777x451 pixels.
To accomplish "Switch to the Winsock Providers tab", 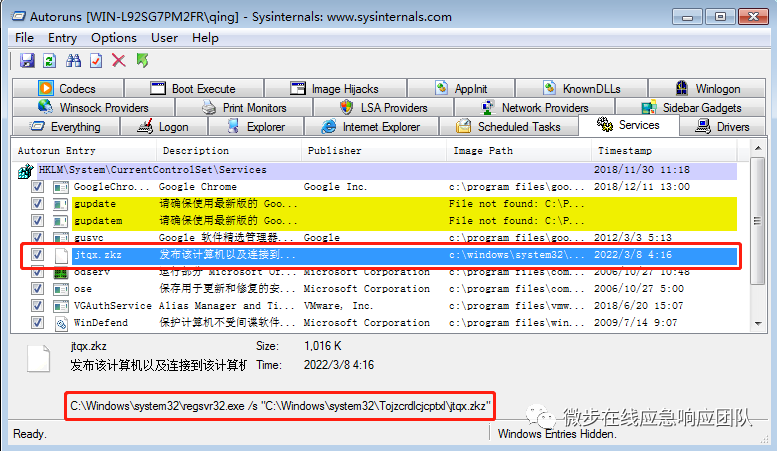I will pyautogui.click(x=94, y=107).
